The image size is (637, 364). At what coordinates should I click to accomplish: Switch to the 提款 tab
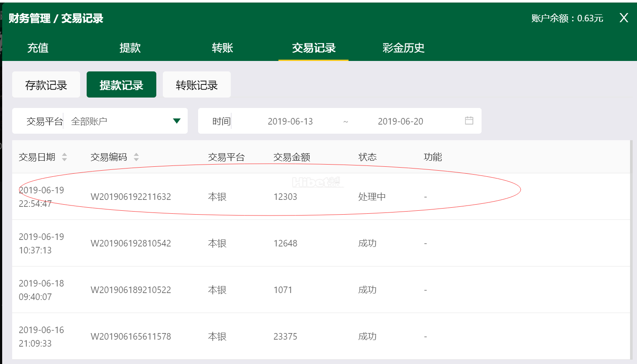(x=130, y=48)
